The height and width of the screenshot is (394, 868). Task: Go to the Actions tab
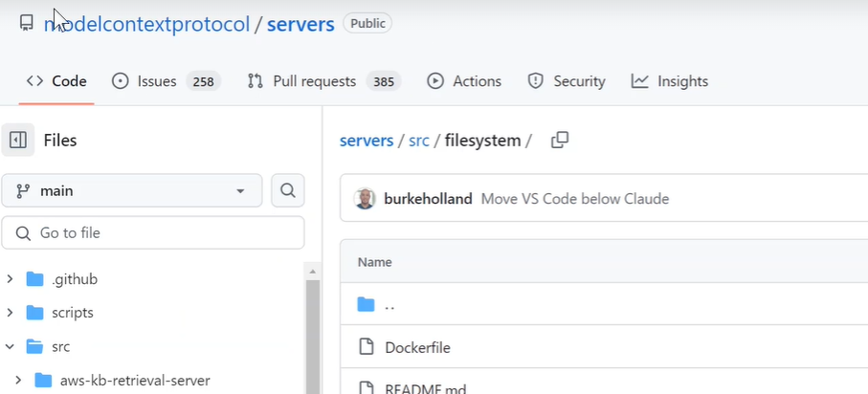coord(464,81)
